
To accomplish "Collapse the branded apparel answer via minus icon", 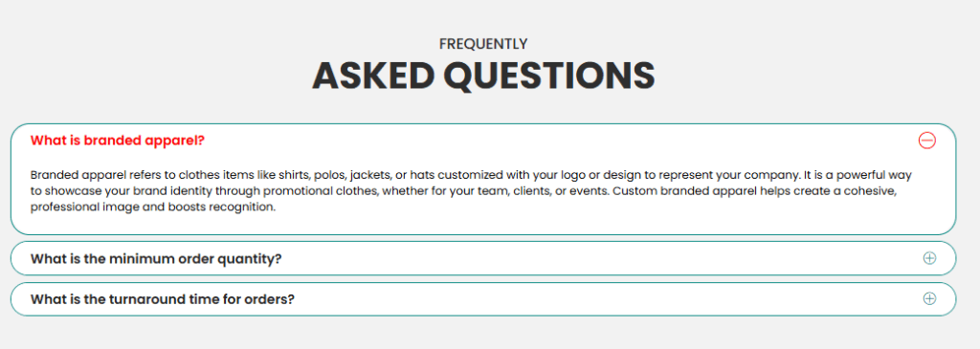I will pos(926,141).
